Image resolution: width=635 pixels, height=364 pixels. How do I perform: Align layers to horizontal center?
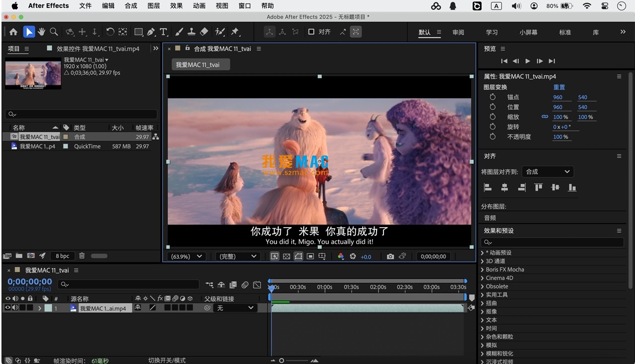pyautogui.click(x=505, y=187)
